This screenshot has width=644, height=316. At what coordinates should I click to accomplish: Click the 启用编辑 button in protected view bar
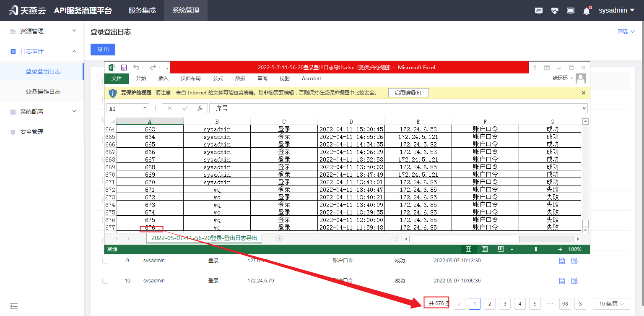click(408, 92)
